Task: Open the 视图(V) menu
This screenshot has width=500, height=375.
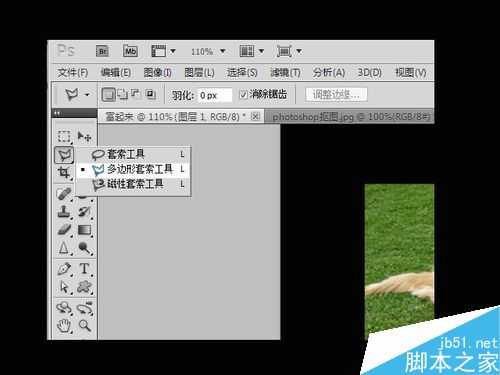Action: coord(410,72)
